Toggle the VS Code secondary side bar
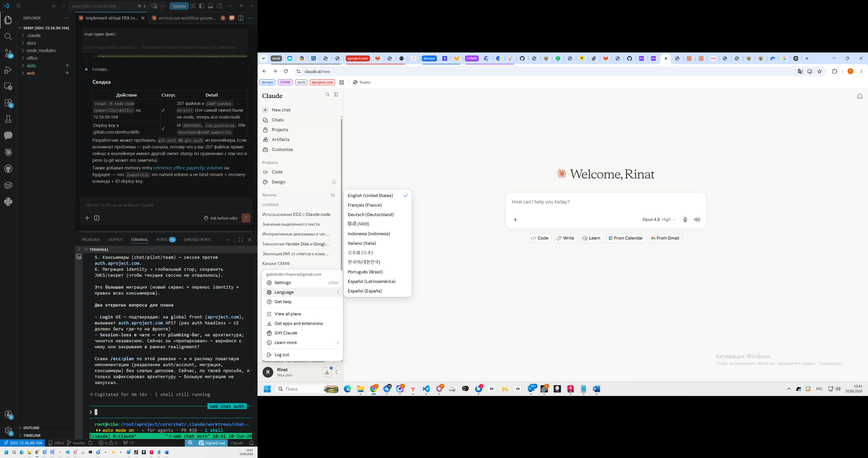 (220, 6)
